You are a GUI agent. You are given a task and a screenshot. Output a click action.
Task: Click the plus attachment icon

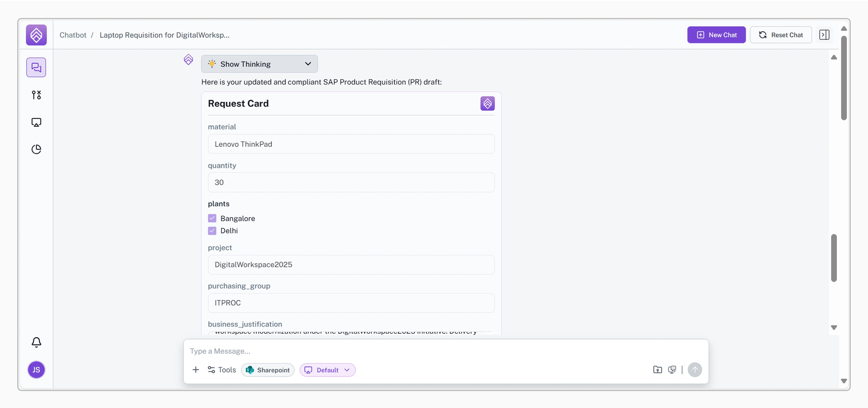(195, 370)
